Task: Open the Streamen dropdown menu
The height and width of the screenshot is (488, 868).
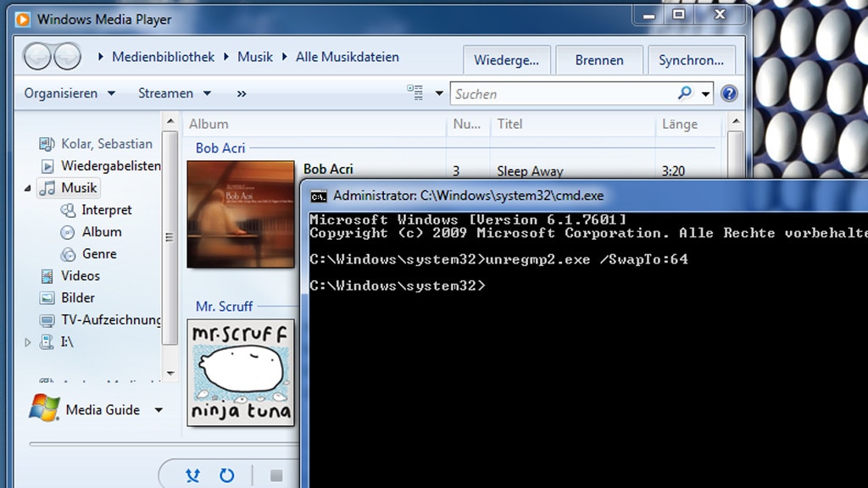Action: [x=175, y=93]
